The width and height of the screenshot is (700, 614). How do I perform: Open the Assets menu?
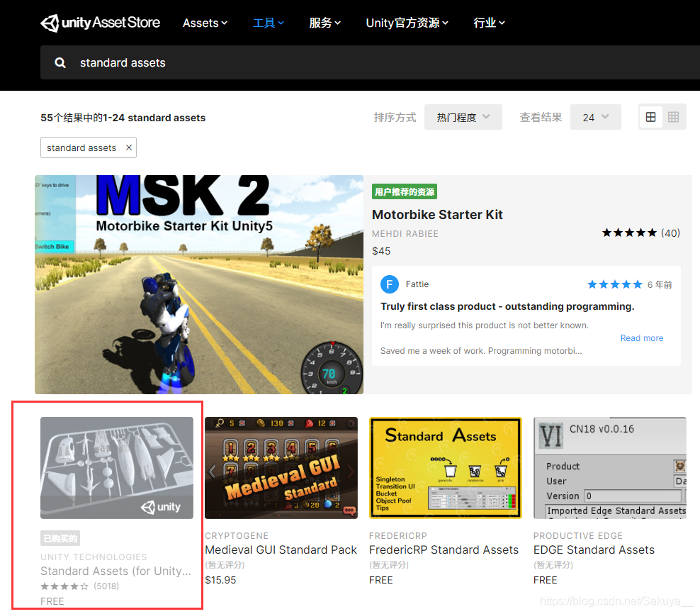coord(205,23)
